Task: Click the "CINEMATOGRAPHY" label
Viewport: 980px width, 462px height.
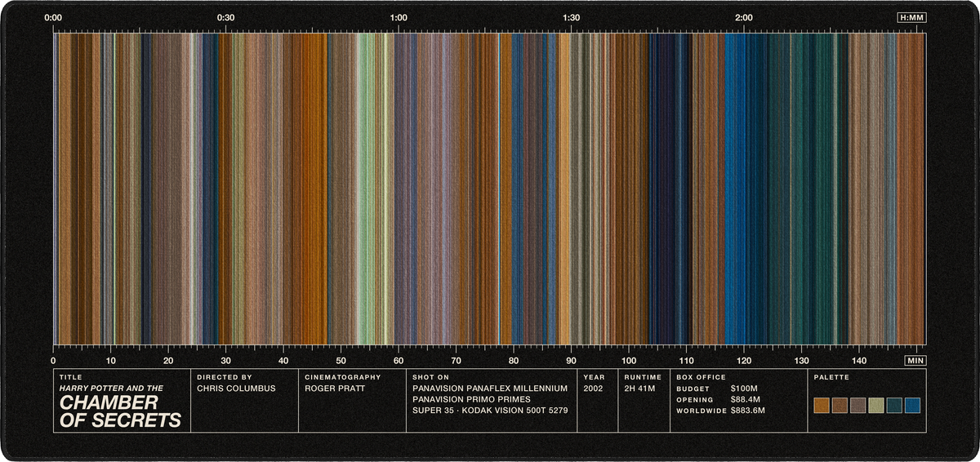Action: (x=343, y=377)
